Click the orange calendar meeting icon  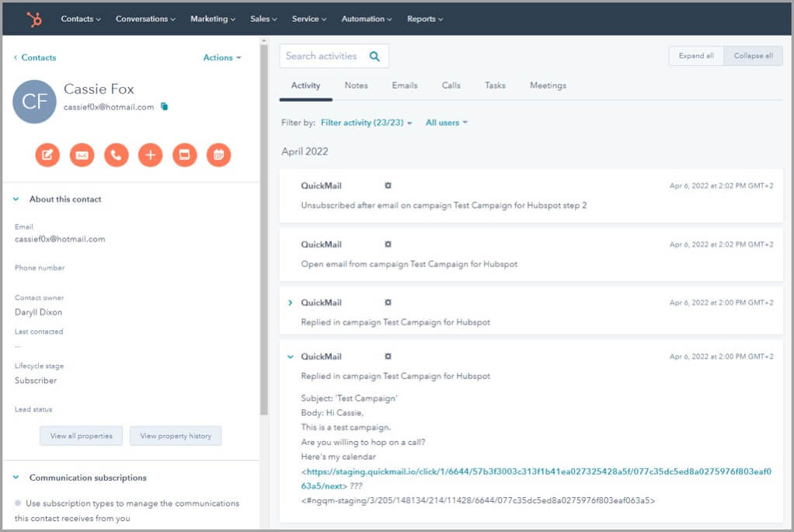point(218,155)
